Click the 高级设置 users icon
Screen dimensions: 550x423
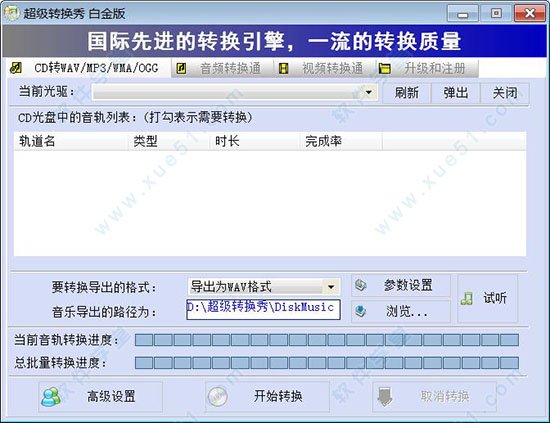point(51,397)
